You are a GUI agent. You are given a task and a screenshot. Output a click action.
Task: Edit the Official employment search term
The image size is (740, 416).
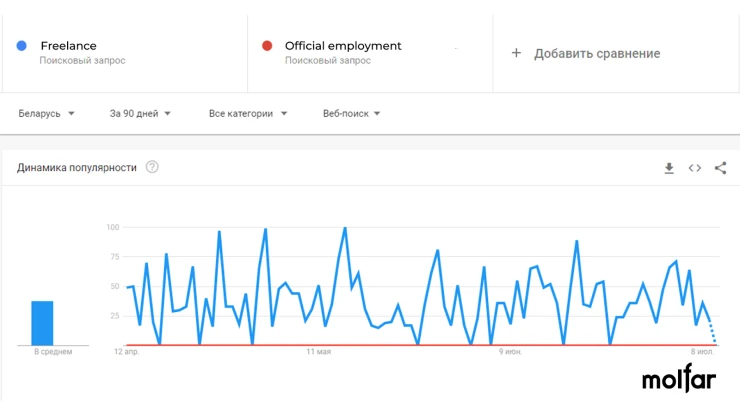(343, 46)
